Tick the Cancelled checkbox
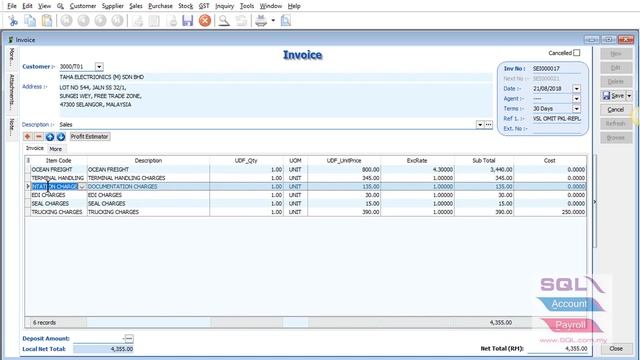The width and height of the screenshot is (640, 360). 576,53
